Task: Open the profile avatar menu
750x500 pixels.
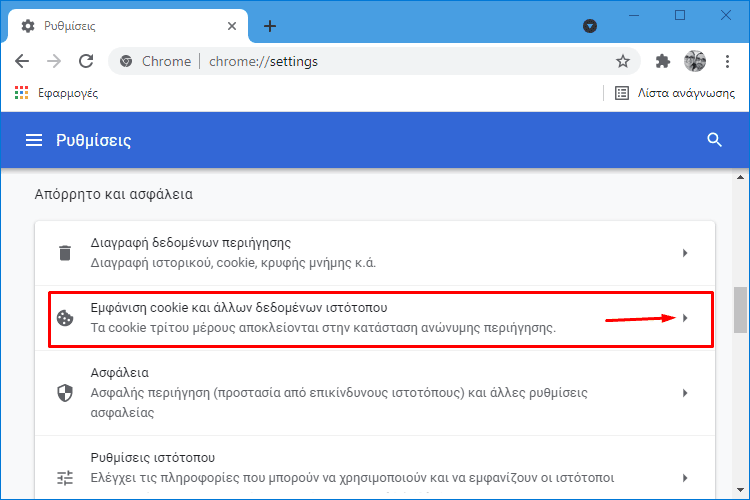Action: pyautogui.click(x=695, y=61)
